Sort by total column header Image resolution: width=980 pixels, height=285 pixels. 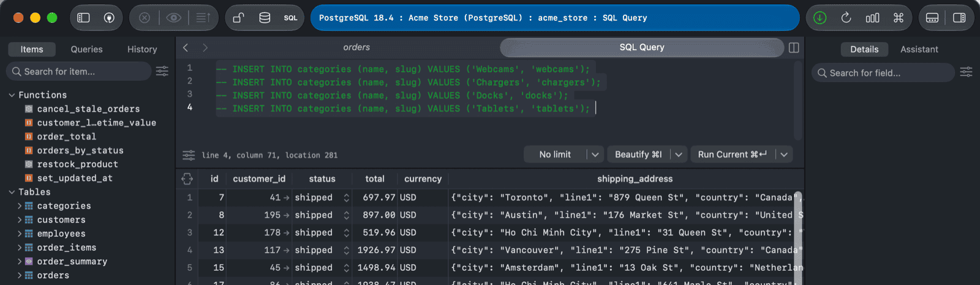point(375,179)
